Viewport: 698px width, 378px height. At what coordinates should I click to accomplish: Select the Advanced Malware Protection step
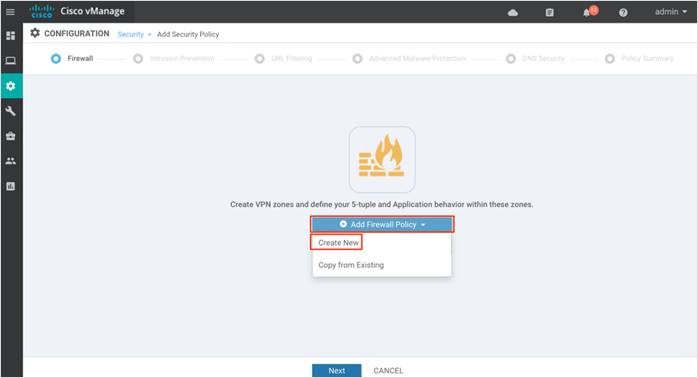pyautogui.click(x=409, y=58)
